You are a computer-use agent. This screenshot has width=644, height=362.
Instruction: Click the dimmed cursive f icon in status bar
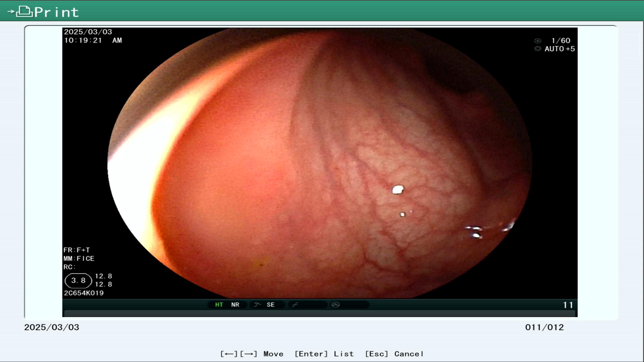pos(295,305)
